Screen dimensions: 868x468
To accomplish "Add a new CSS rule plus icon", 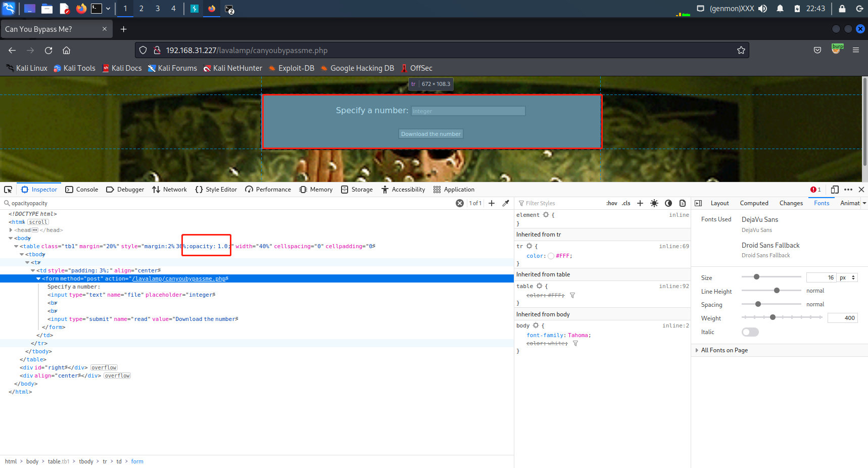I will [640, 203].
